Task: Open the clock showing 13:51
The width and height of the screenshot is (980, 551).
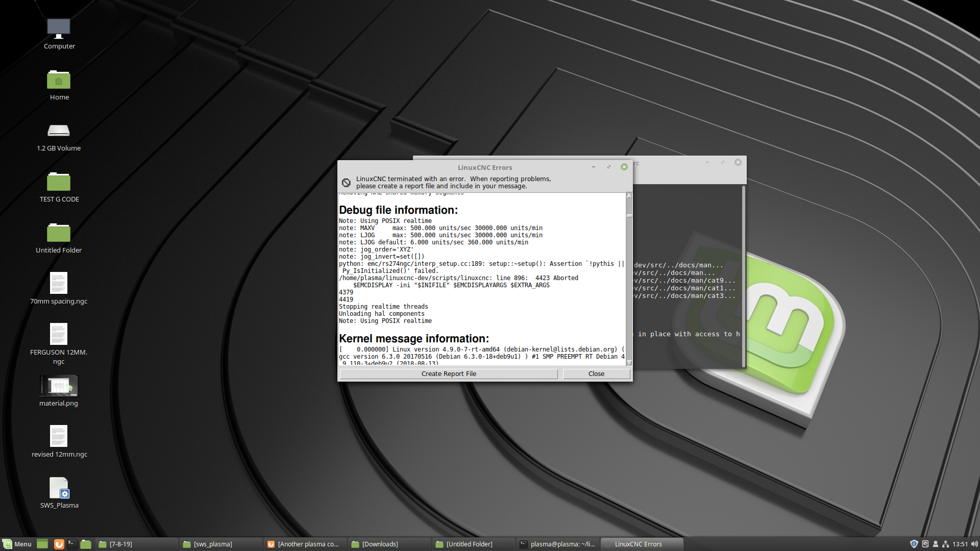Action: [x=960, y=544]
